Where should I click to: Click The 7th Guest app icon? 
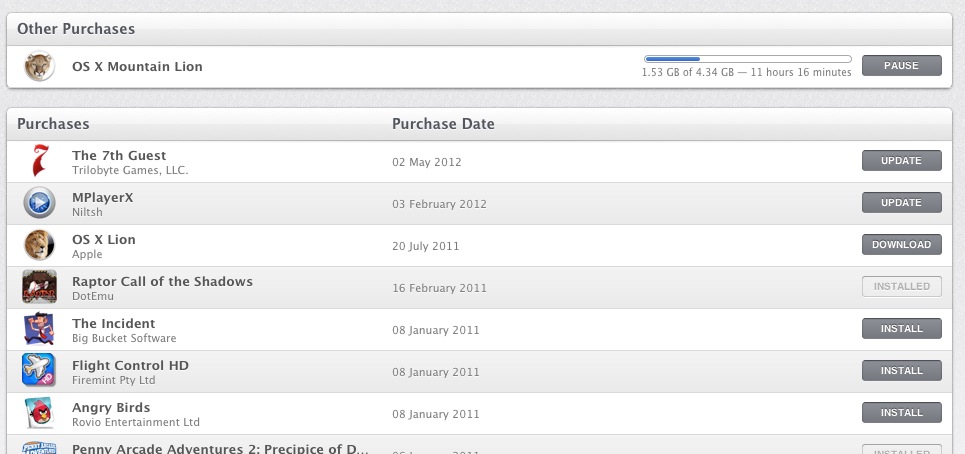point(39,161)
